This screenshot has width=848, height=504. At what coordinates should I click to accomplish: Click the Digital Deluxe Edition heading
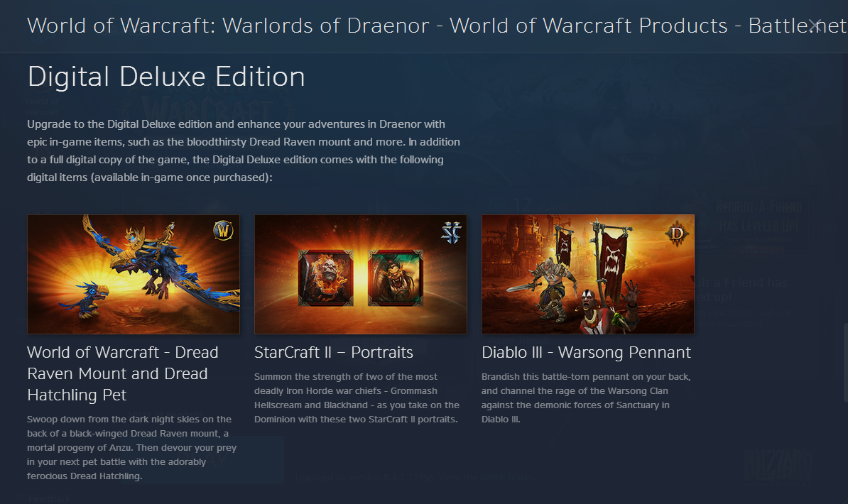click(167, 77)
